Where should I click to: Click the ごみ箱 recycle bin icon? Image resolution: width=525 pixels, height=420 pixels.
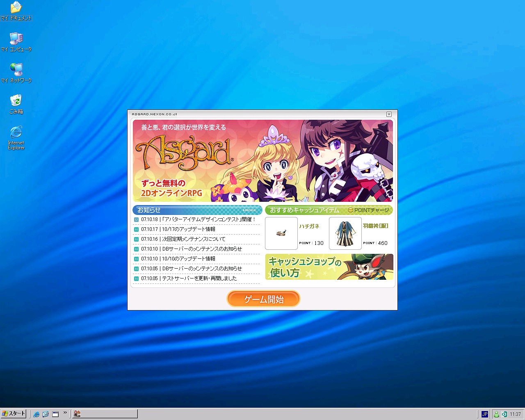pos(16,104)
